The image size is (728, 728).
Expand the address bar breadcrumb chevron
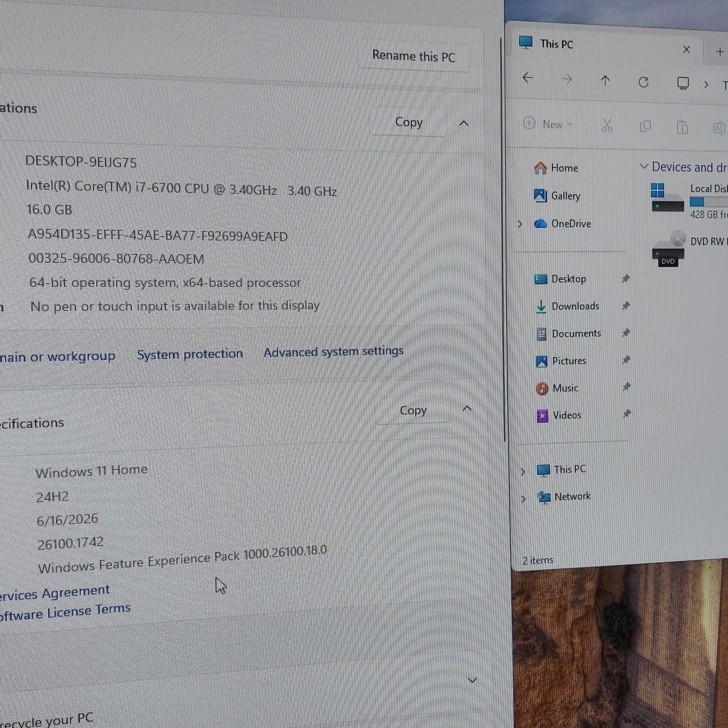(706, 85)
